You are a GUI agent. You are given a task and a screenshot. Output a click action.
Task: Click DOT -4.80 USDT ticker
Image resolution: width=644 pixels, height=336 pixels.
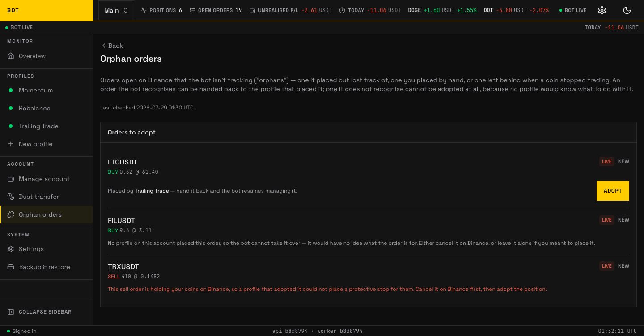pos(516,10)
